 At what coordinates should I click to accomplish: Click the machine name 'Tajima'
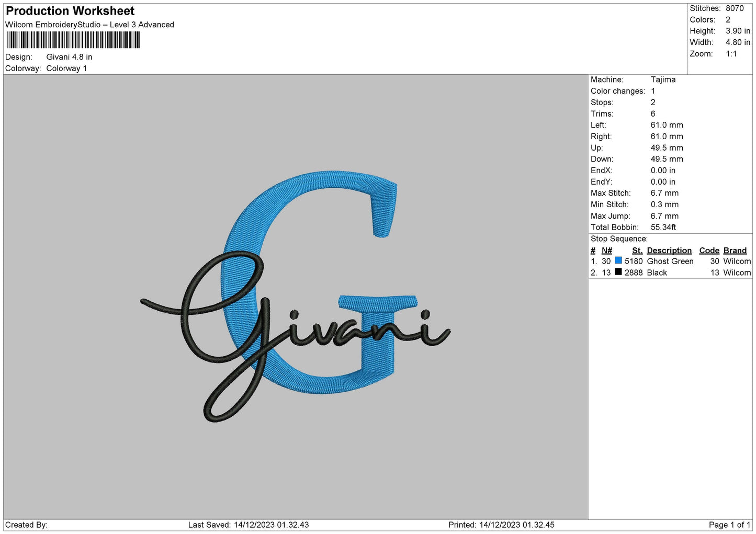coord(663,79)
